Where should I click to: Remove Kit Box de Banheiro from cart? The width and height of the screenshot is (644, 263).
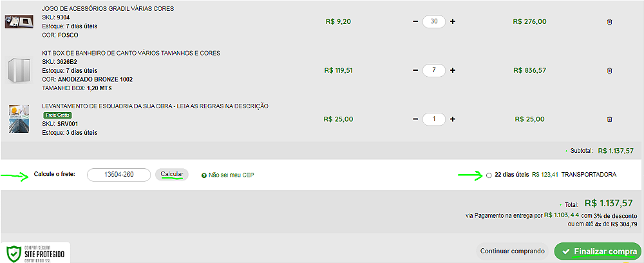(609, 71)
